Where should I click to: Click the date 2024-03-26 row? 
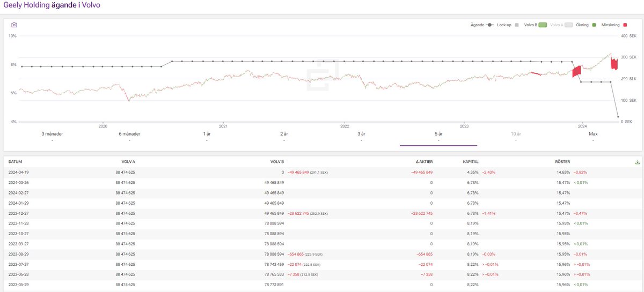coord(18,183)
